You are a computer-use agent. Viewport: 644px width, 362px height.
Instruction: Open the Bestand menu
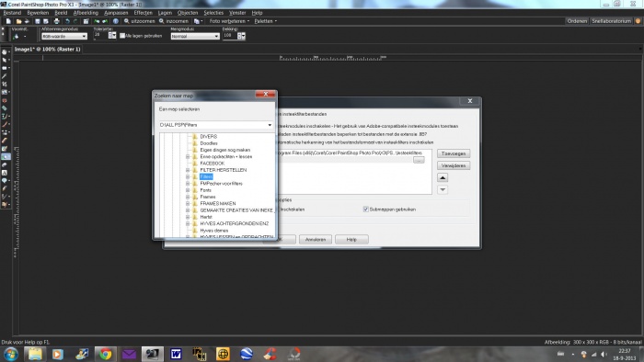pos(12,13)
